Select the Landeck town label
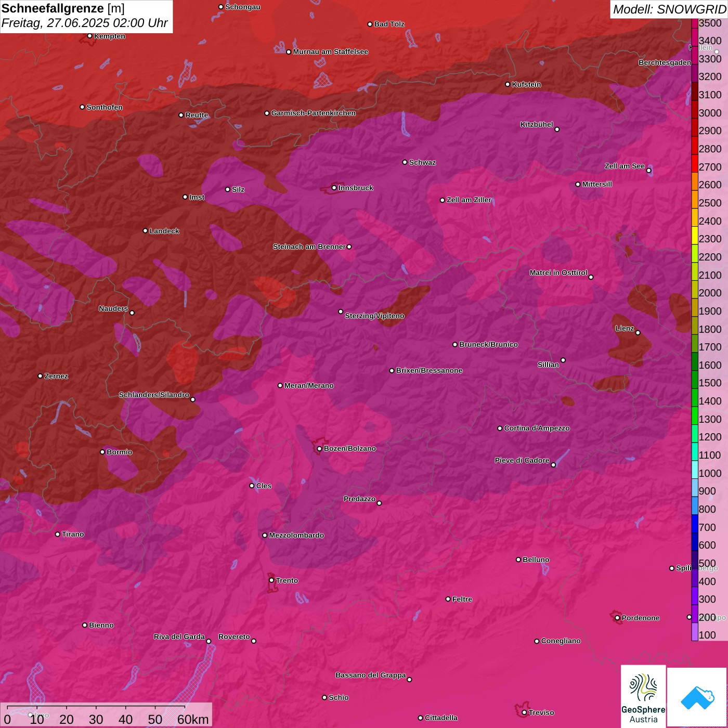The image size is (728, 728). pos(164,231)
